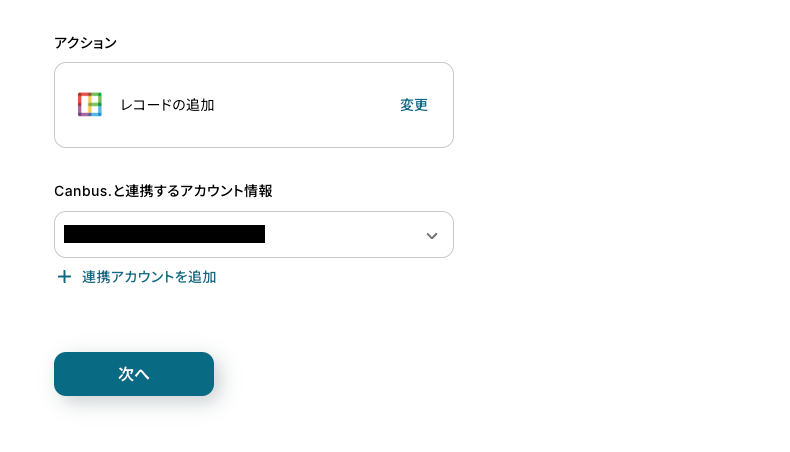Select the redacted account value field
The image size is (790, 452).
(x=164, y=234)
